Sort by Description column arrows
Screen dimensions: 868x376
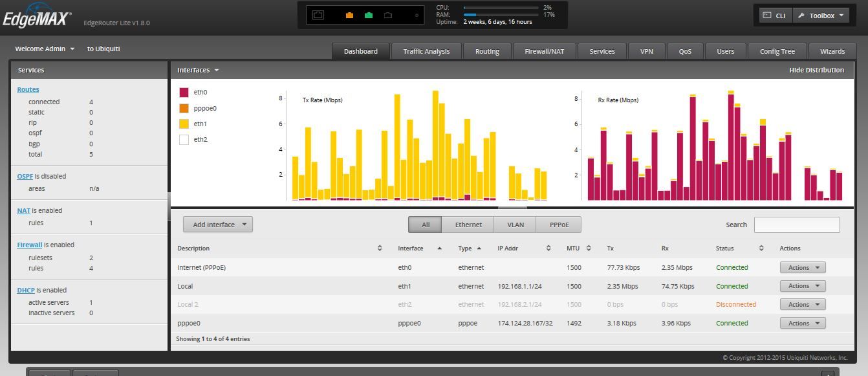(380, 249)
